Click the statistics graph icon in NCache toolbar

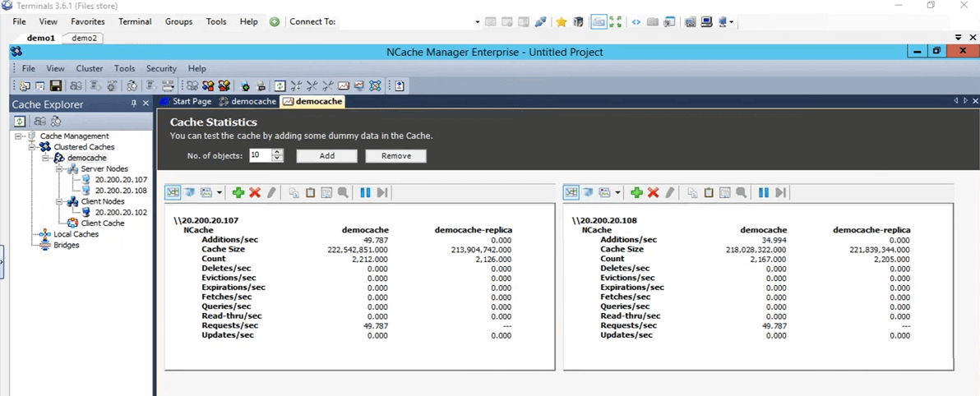click(344, 85)
